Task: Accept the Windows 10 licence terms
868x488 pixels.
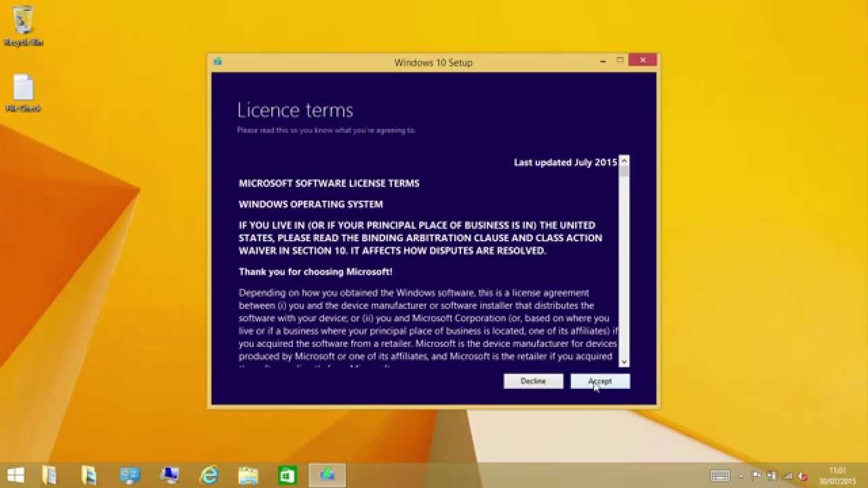Action: point(600,381)
